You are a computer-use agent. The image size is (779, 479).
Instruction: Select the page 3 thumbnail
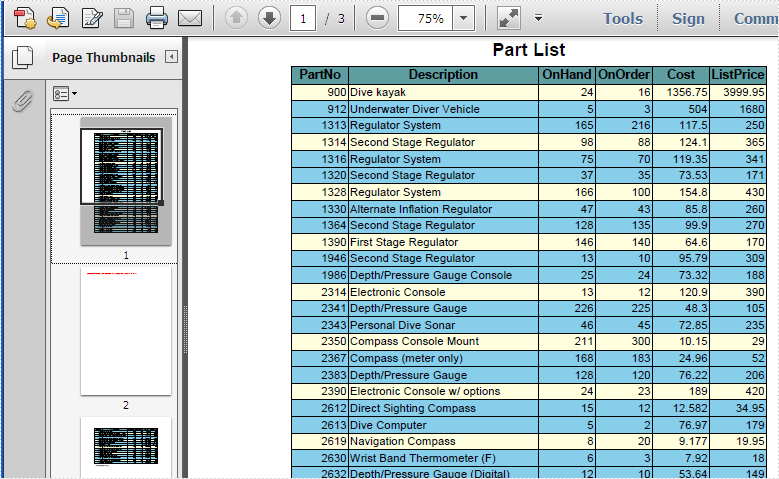(x=126, y=447)
